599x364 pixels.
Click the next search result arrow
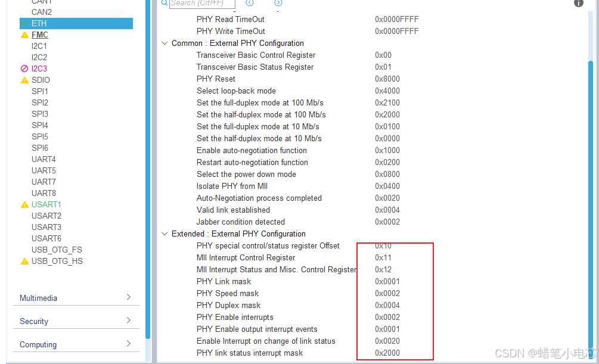[x=278, y=3]
